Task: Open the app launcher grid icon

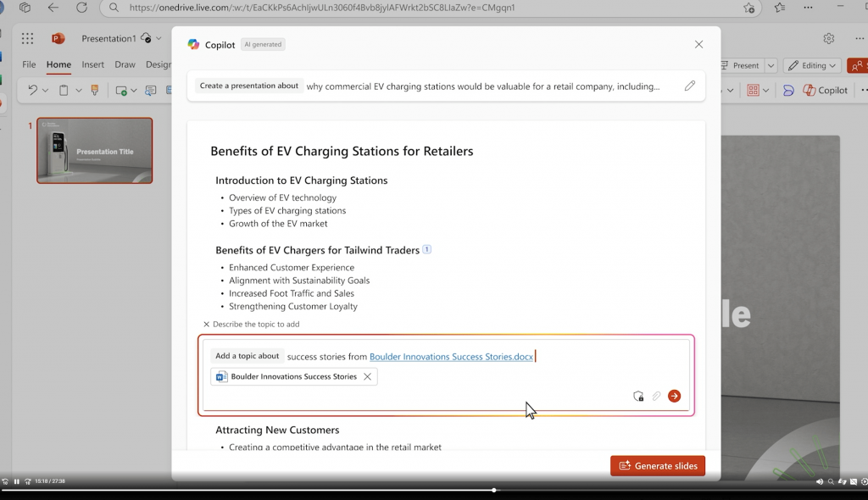Action: (x=27, y=38)
